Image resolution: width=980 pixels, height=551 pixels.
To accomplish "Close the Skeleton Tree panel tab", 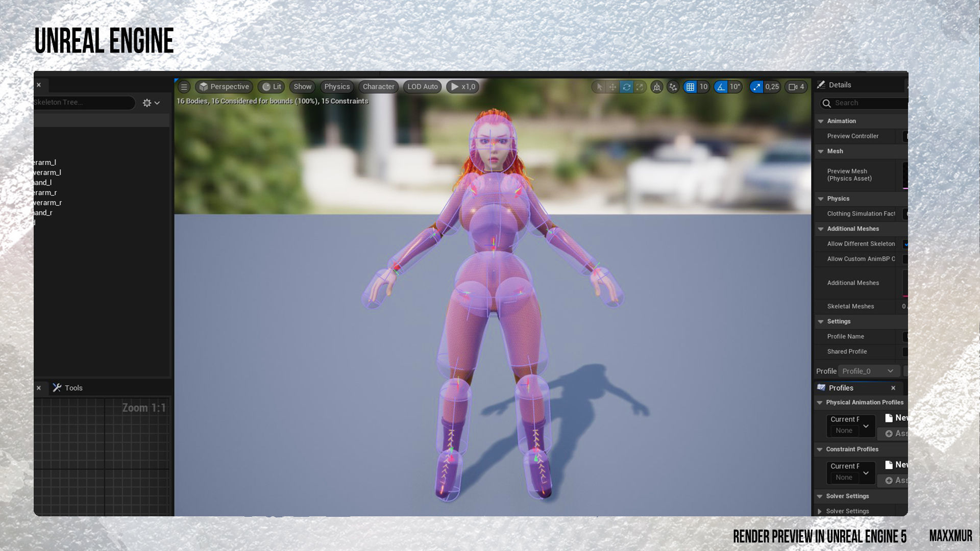I will tap(39, 85).
